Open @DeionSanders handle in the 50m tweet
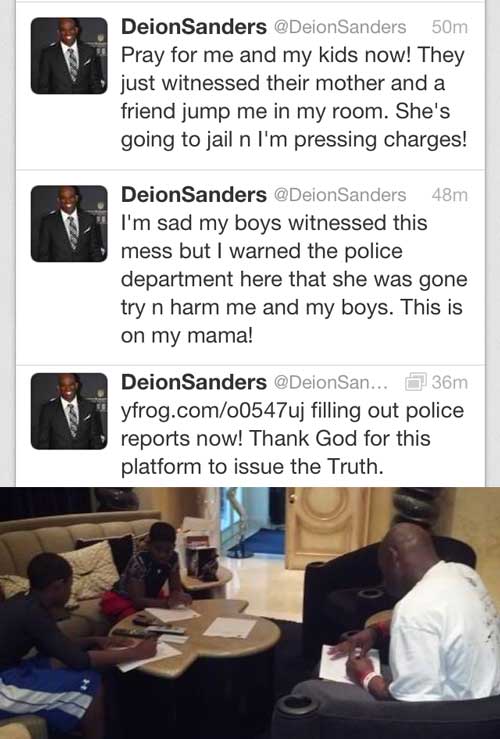 click(x=340, y=27)
